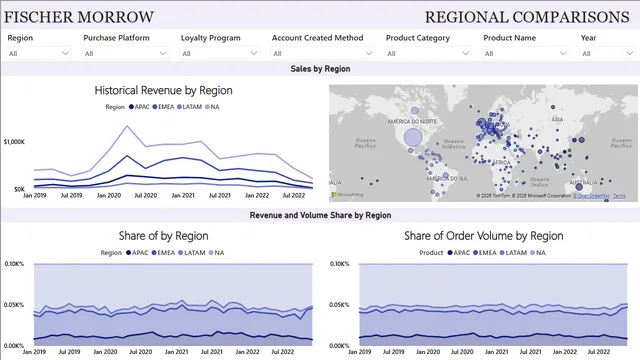Click the FISCHER MORROW title text

tap(79, 17)
